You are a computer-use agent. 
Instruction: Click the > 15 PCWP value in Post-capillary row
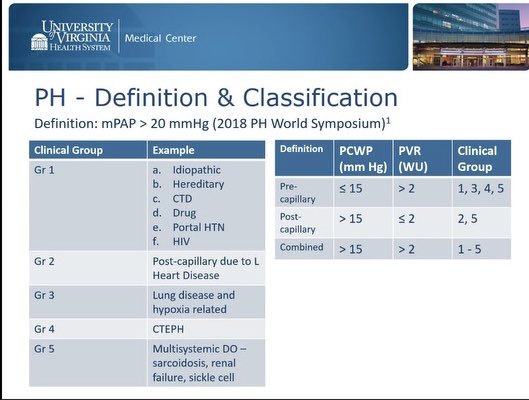click(351, 219)
